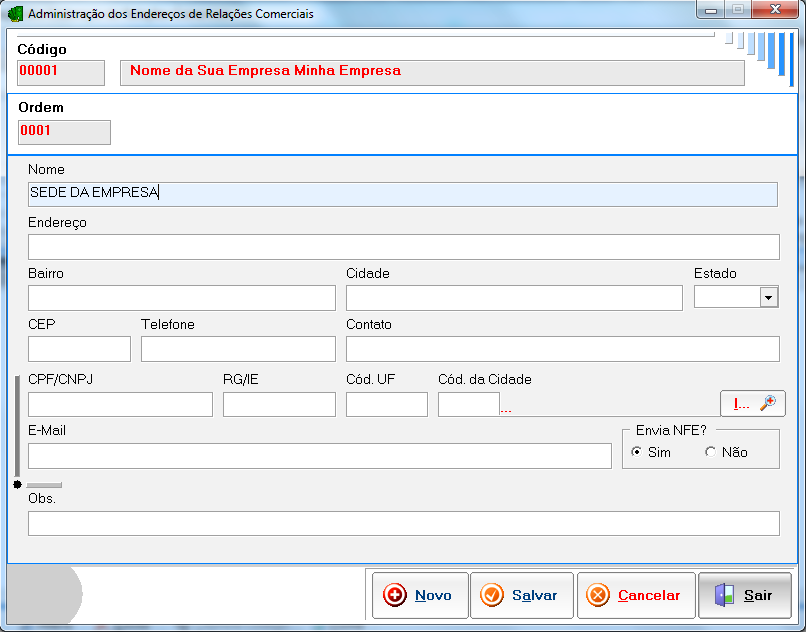Click the Telefone input box
This screenshot has height=632, width=806.
point(237,349)
